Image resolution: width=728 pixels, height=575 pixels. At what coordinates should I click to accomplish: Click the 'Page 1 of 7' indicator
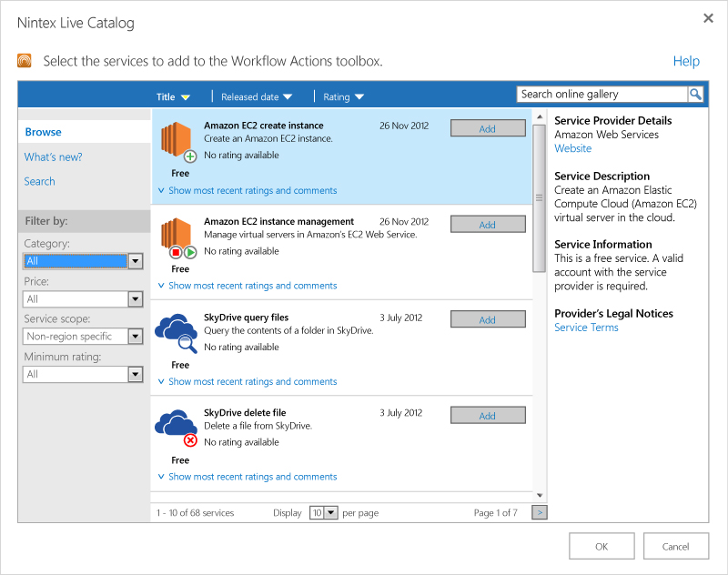495,513
